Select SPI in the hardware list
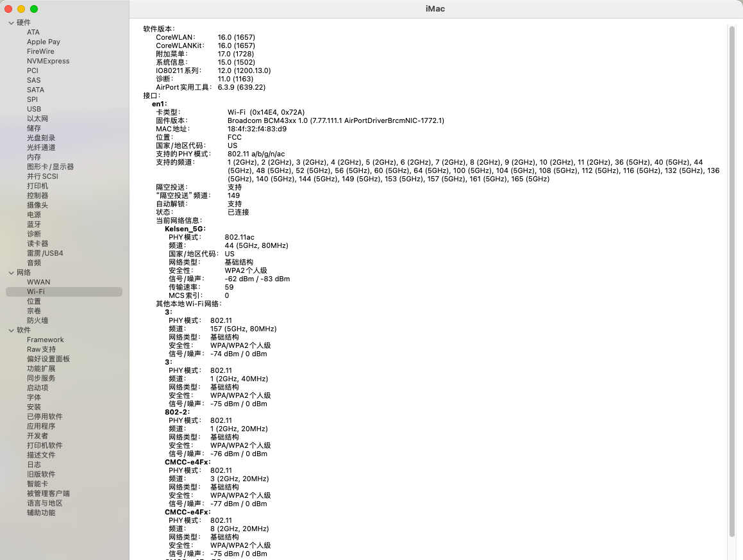Viewport: 743px width, 560px height. (32, 99)
